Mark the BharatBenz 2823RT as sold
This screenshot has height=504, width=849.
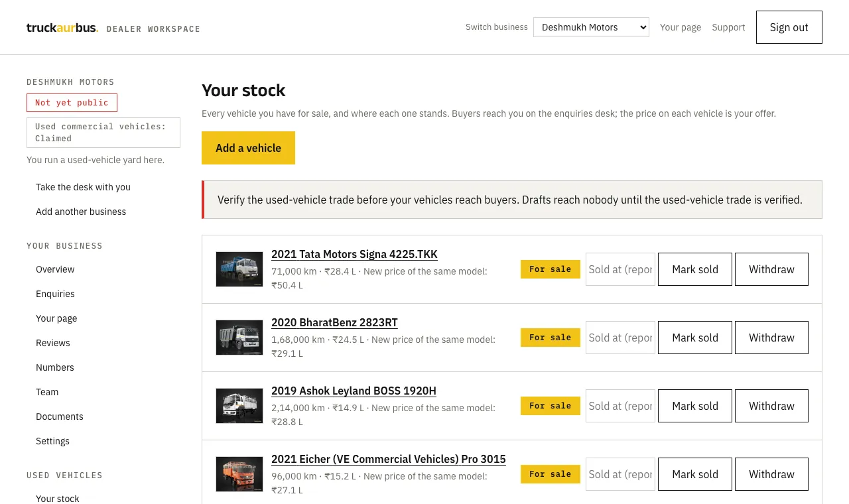pos(695,338)
